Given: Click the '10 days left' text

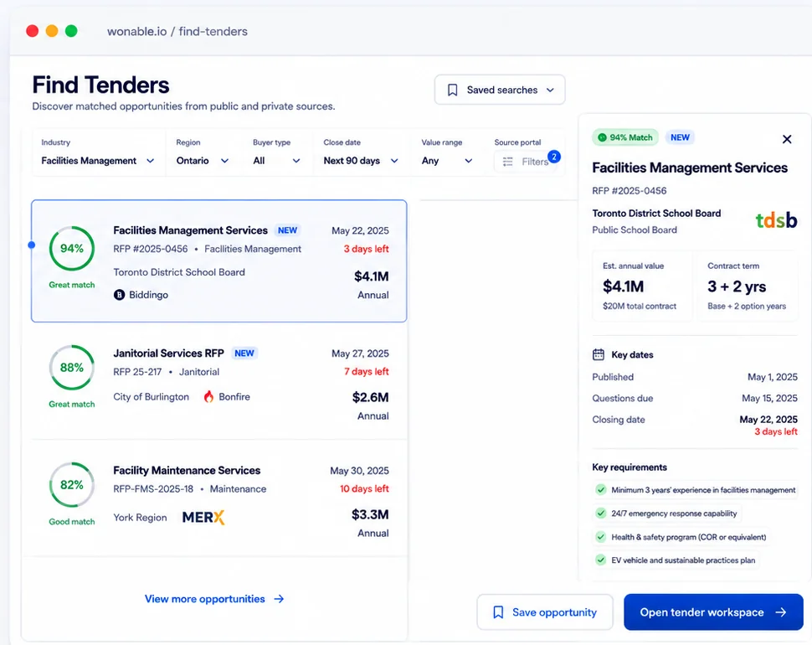Looking at the screenshot, I should (364, 488).
